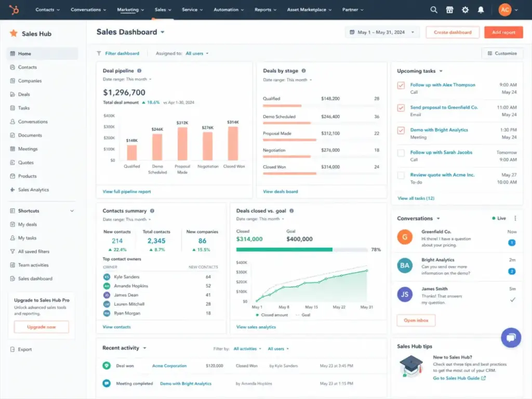
Task: Click the Deals sidebar icon
Action: 12,95
